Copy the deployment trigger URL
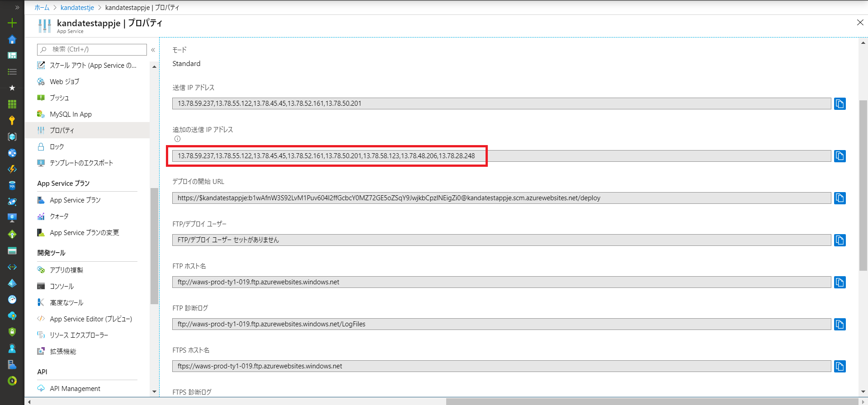Screen dimensions: 868x405 (x=840, y=198)
